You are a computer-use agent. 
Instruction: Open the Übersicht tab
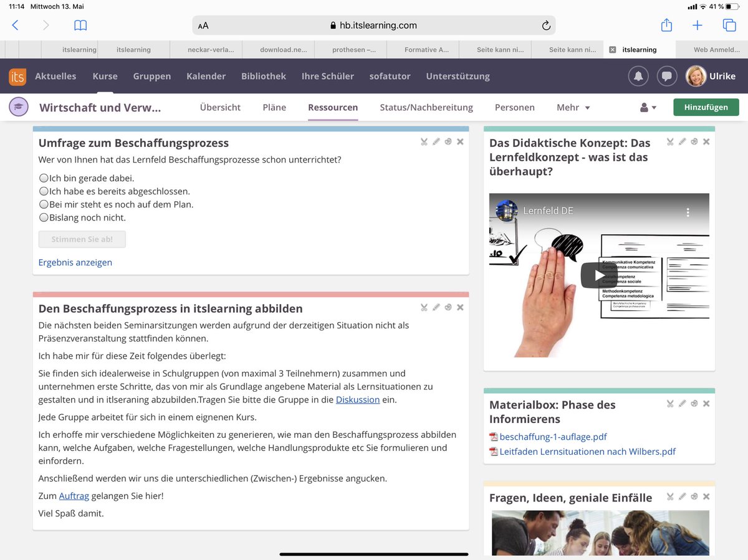(x=220, y=107)
